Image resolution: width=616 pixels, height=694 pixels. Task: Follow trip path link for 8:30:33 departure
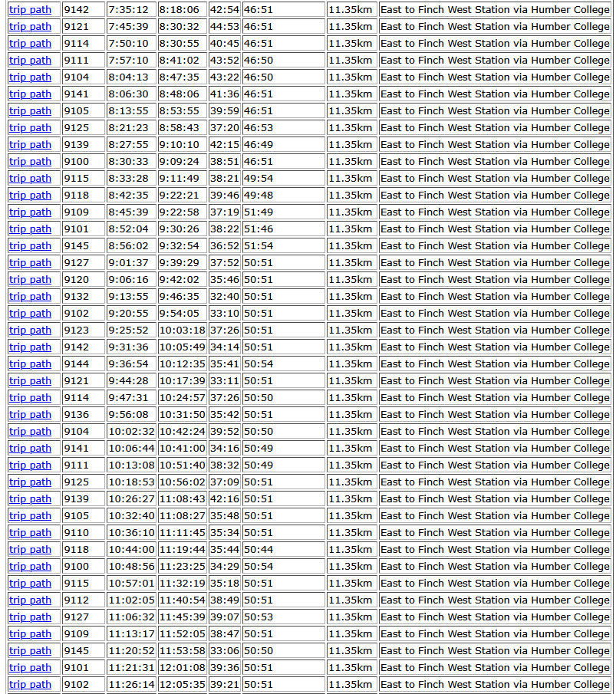tap(30, 162)
